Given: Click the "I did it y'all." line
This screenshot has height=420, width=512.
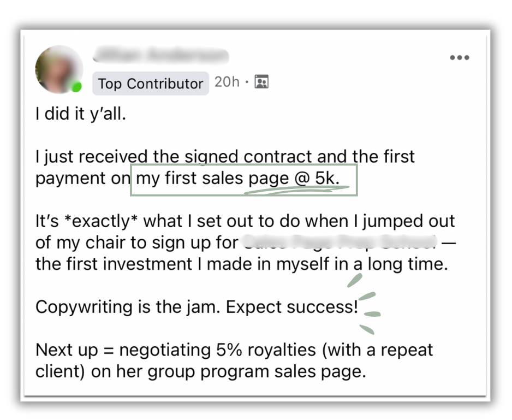Looking at the screenshot, I should 80,116.
